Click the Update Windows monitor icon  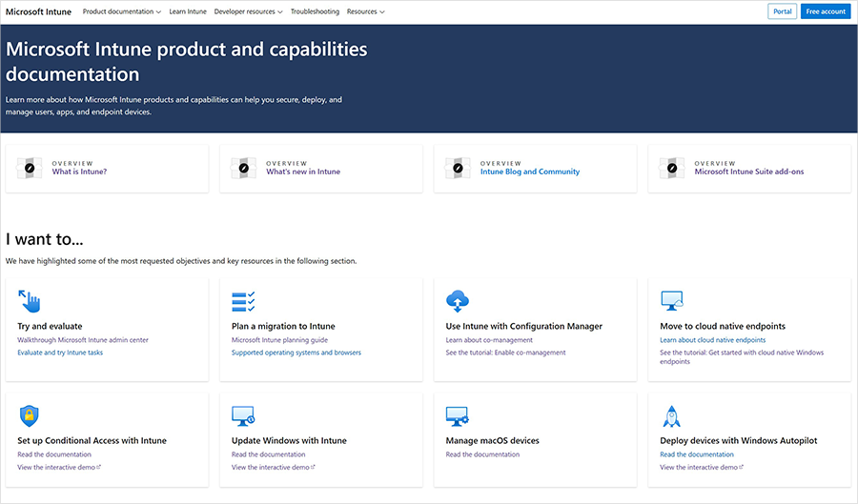coord(243,416)
